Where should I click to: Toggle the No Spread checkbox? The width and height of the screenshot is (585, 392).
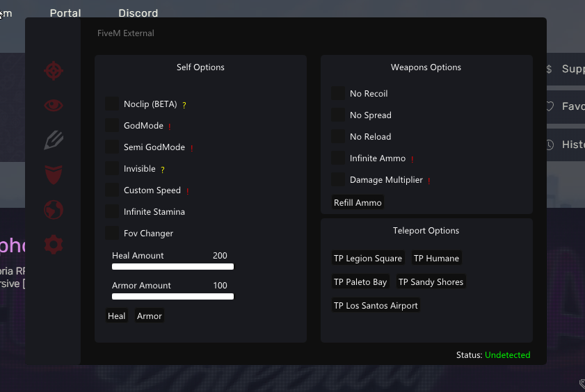point(338,115)
